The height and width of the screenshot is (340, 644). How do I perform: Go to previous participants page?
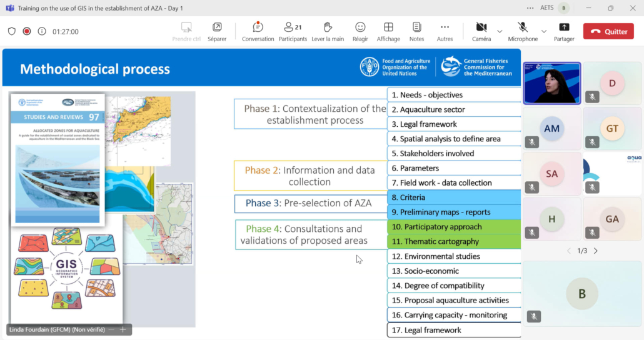(569, 251)
